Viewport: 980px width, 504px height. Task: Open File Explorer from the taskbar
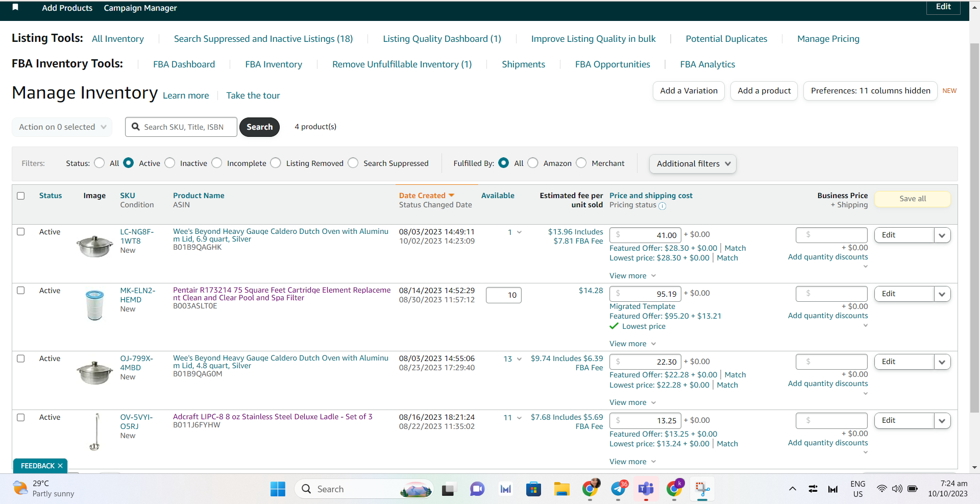coord(561,489)
